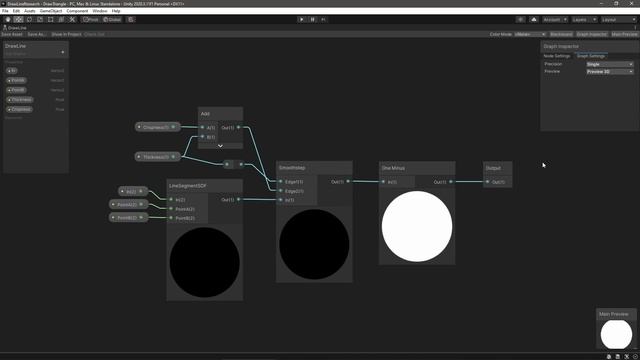Select the Rect tool in the toolbar
The height and width of the screenshot is (360, 640).
click(51, 20)
